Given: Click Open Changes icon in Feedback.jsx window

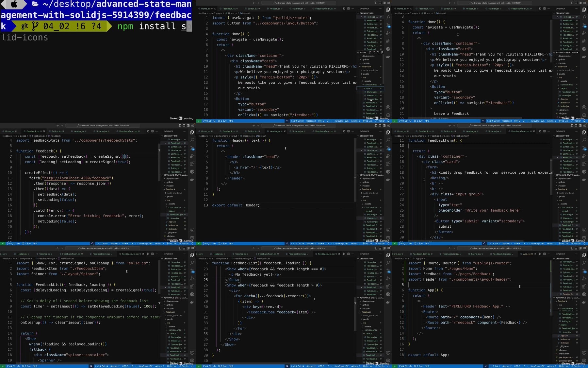Looking at the screenshot, I should (148, 131).
